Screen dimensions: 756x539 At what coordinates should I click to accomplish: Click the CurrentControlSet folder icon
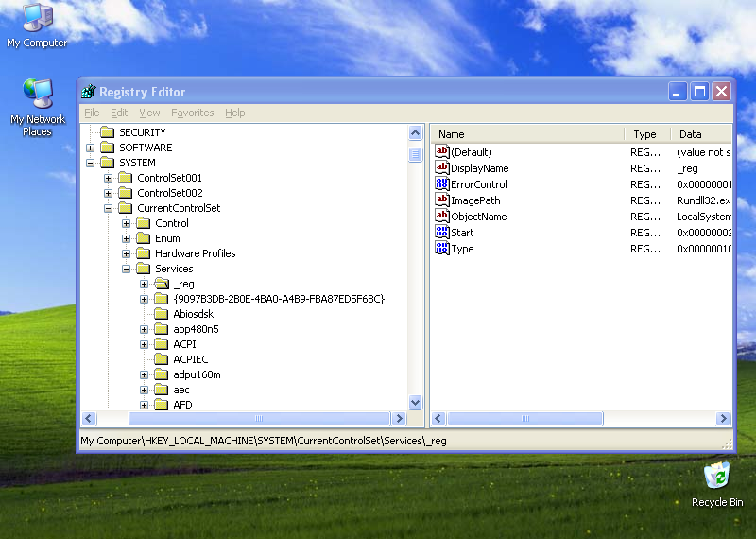click(x=126, y=208)
